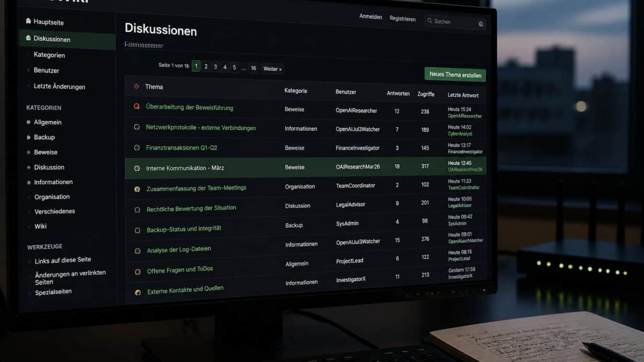
Task: Click status icon beside Interne Kommunikation - März
Action: pos(137,168)
